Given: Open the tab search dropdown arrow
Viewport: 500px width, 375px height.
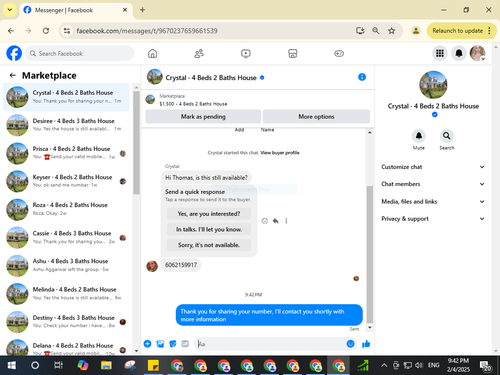Looking at the screenshot, I should (10, 10).
